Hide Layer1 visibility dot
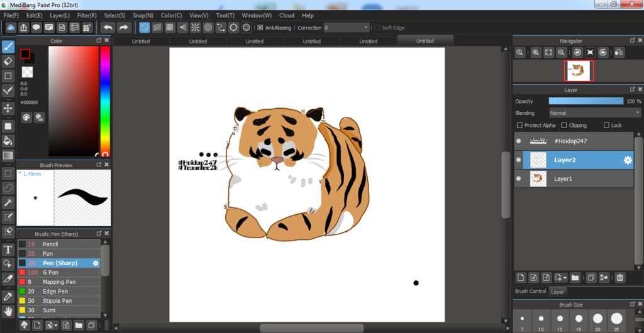Image resolution: width=644 pixels, height=333 pixels. [x=519, y=178]
